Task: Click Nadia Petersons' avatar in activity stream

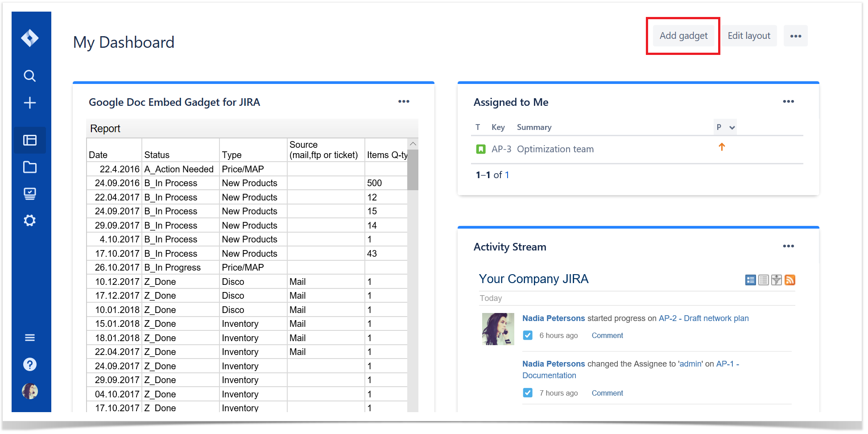Action: (x=498, y=329)
